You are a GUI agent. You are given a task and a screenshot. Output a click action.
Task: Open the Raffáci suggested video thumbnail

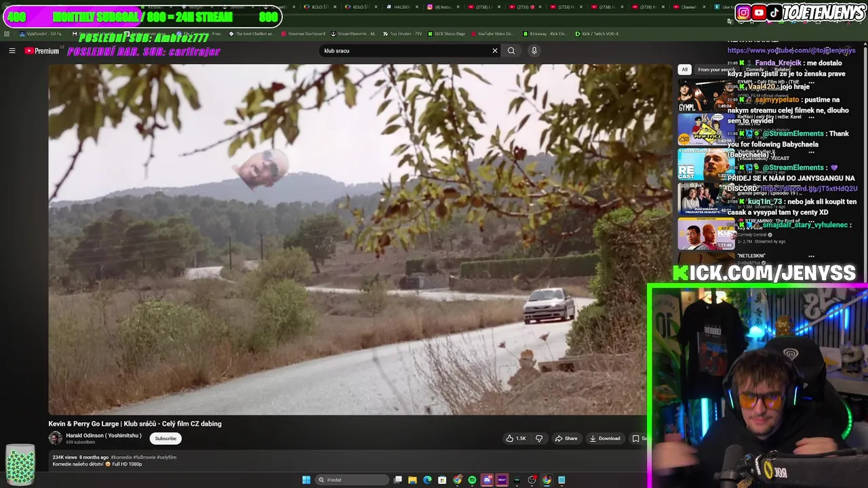pyautogui.click(x=706, y=130)
